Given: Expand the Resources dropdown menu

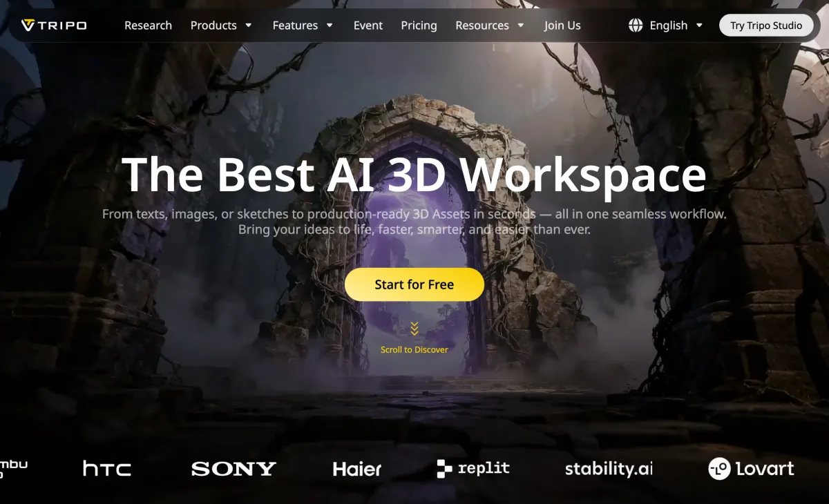Looking at the screenshot, I should pyautogui.click(x=490, y=26).
